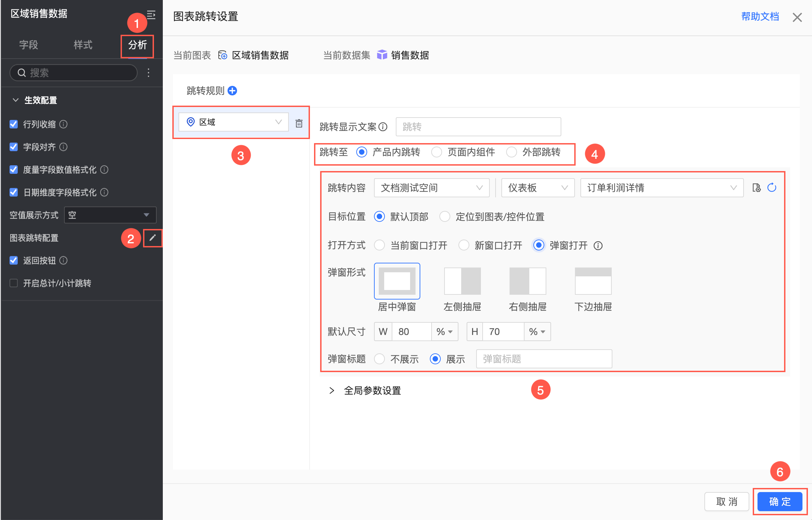Image resolution: width=812 pixels, height=520 pixels.
Task: Click the 确定 button
Action: point(780,501)
